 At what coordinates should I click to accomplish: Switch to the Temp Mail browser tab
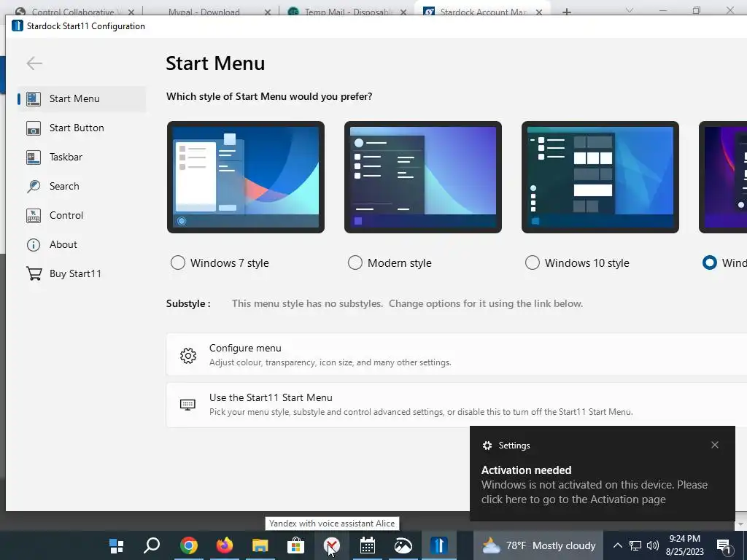(x=347, y=12)
